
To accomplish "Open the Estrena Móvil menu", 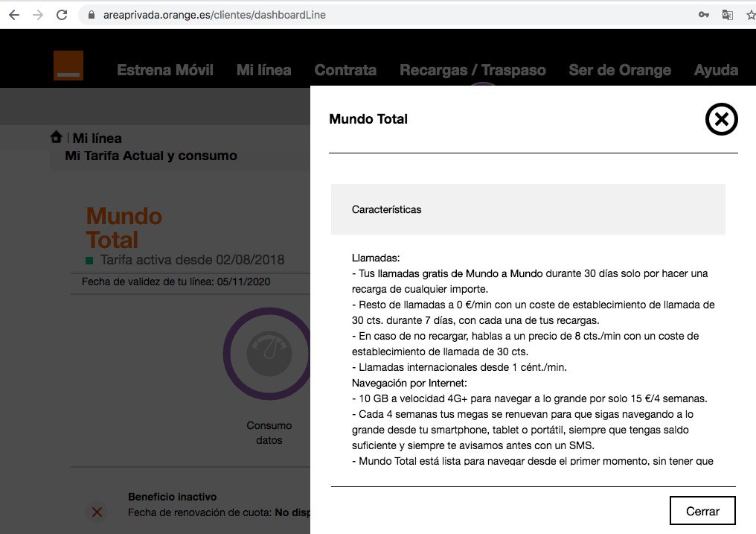I will 165,70.
